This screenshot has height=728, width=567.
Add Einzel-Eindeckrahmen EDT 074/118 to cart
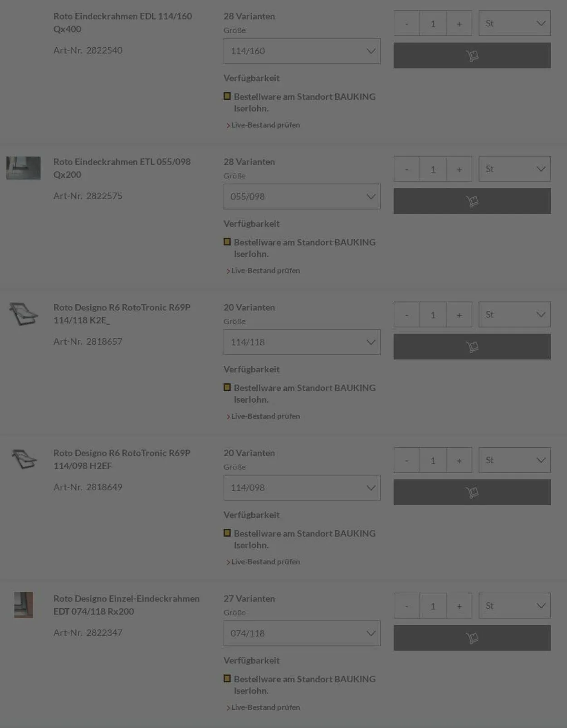(x=472, y=638)
